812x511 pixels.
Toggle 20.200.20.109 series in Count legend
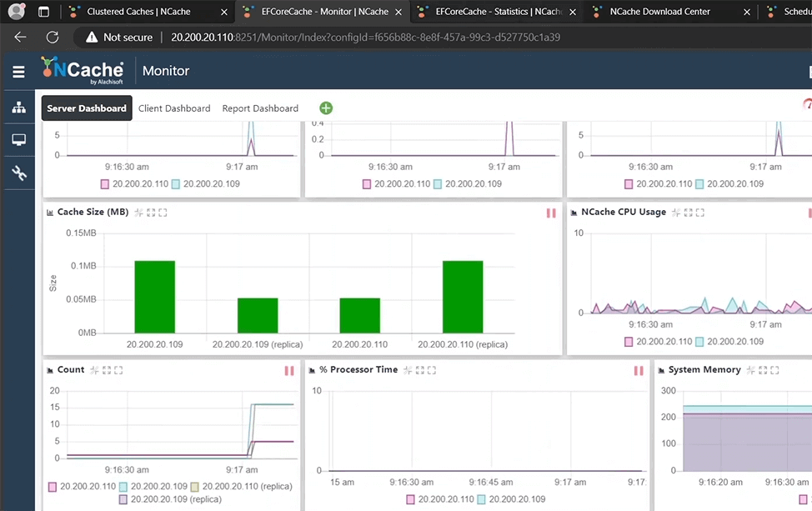[153, 487]
